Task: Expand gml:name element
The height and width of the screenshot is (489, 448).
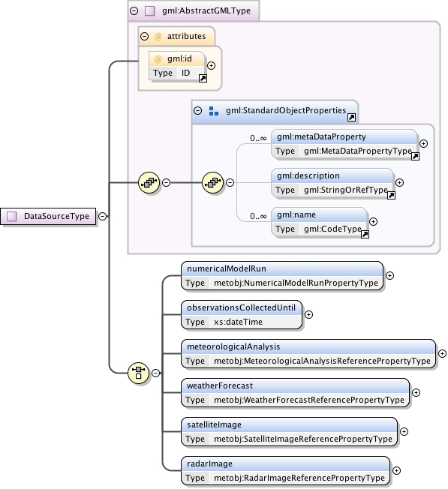Action: click(x=373, y=221)
